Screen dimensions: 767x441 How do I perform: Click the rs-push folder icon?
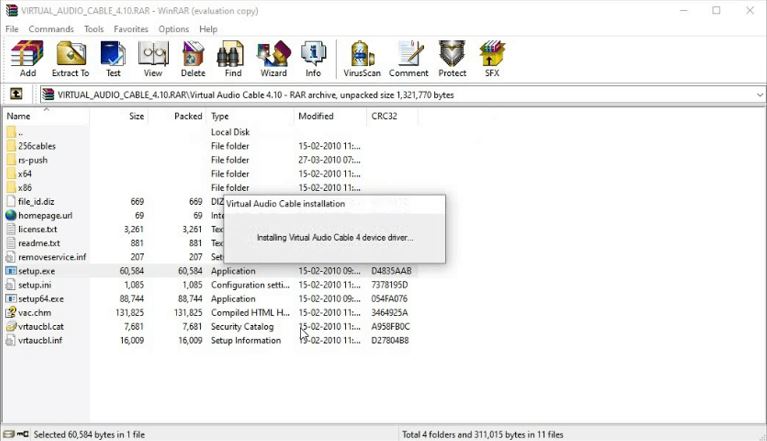point(11,160)
